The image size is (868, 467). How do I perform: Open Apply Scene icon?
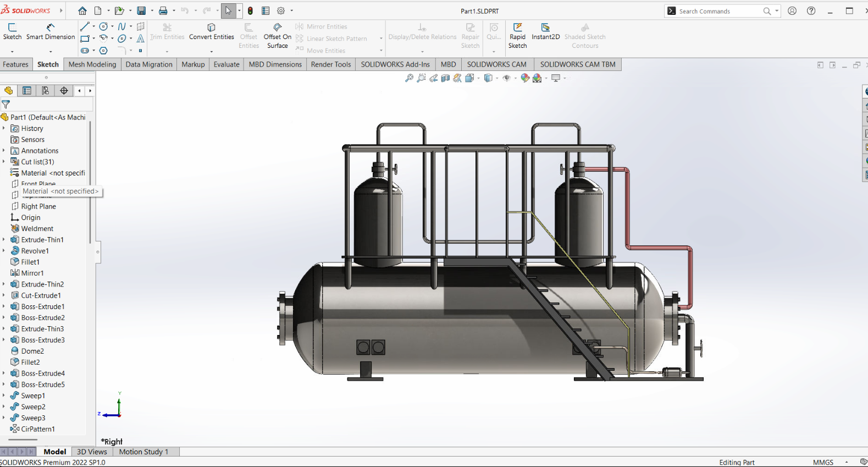[537, 78]
